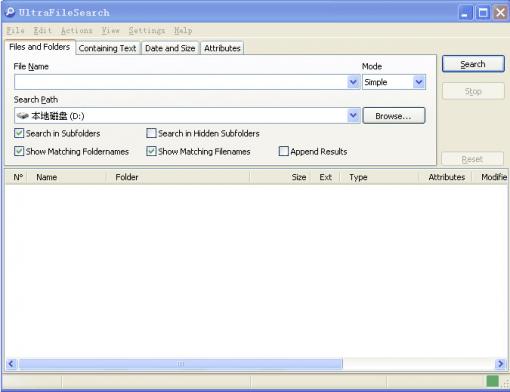This screenshot has height=392, width=510.
Task: Click the UltraFileSearch magnifier title icon
Action: (10, 12)
